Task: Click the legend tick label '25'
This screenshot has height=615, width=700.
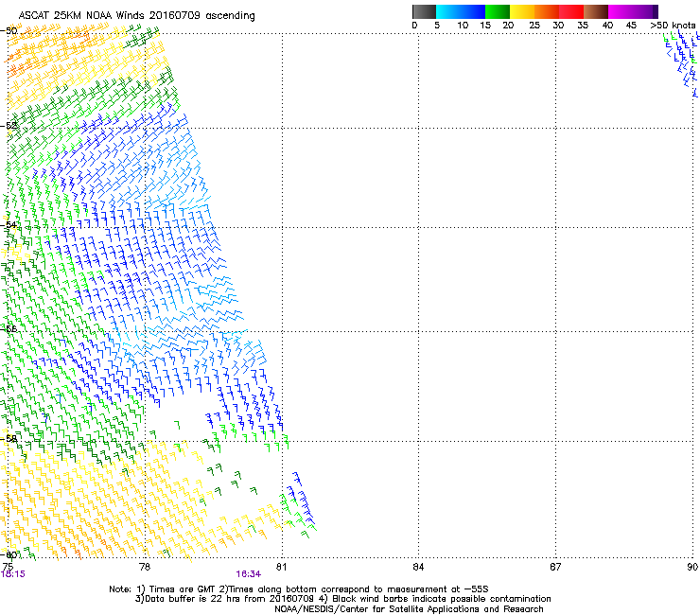Action: pyautogui.click(x=534, y=25)
